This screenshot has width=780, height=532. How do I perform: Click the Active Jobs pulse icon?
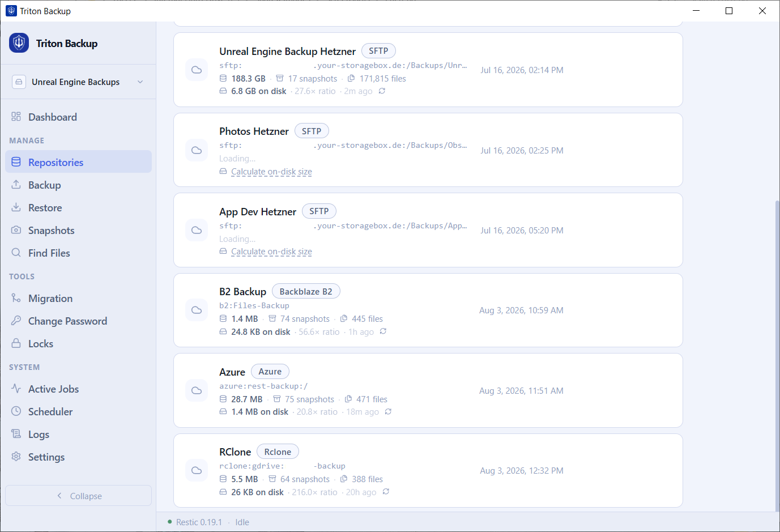16,389
